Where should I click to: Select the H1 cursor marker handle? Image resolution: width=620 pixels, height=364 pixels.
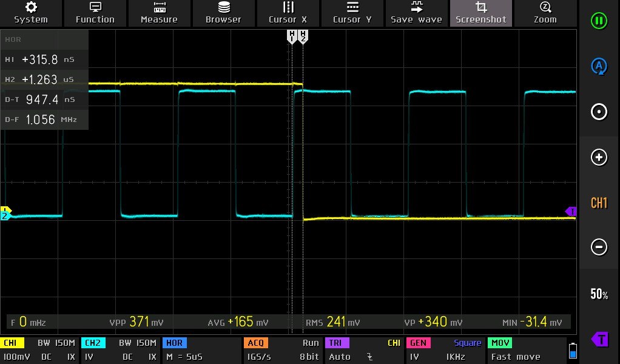click(x=292, y=36)
